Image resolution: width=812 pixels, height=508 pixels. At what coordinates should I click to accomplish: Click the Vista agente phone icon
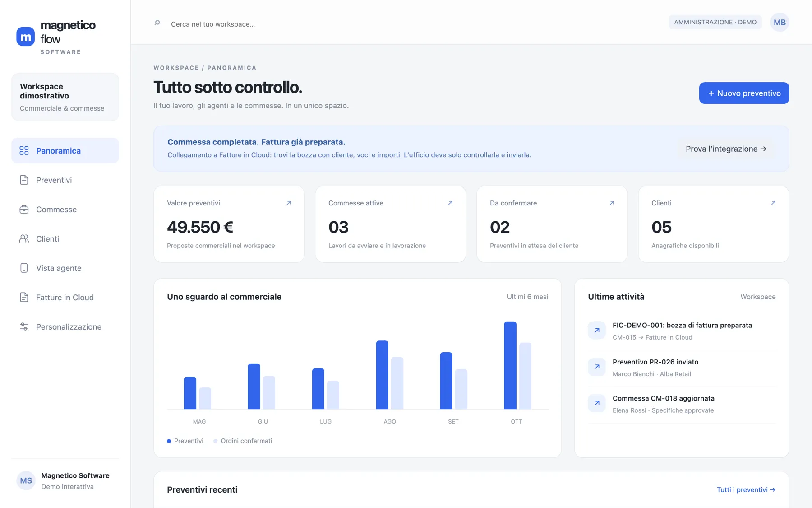point(24,268)
